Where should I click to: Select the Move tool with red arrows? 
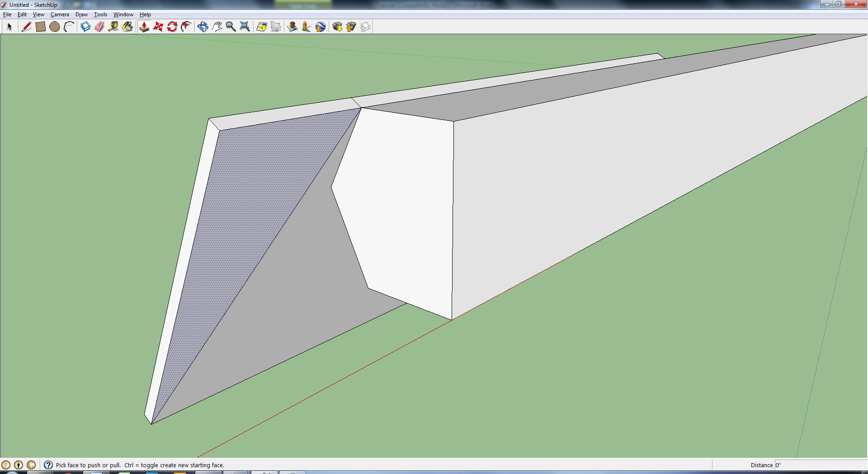click(x=158, y=27)
